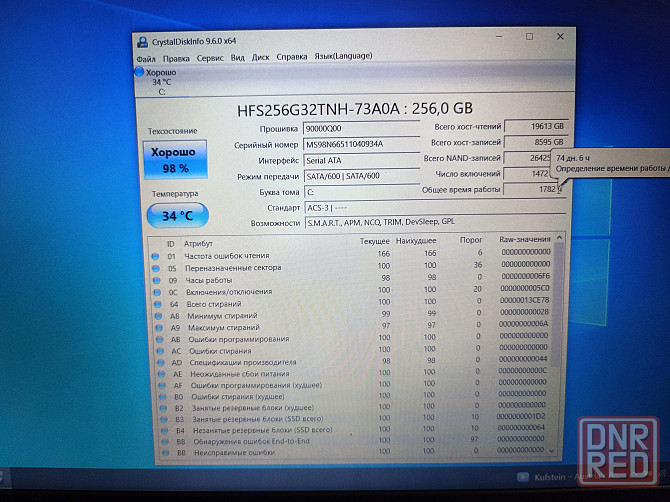Click the status dot for row B3

pyautogui.click(x=164, y=419)
